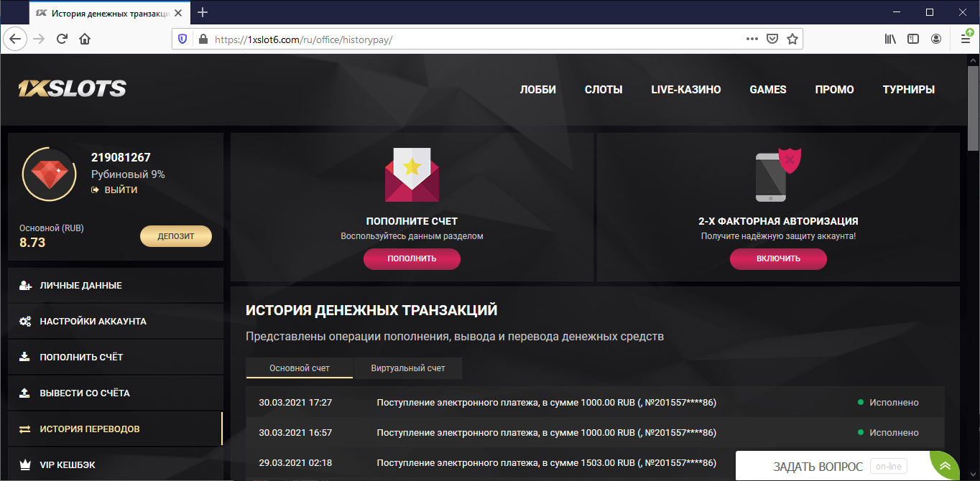The width and height of the screenshot is (980, 481).
Task: Go to the browser Home icon
Action: 85,39
